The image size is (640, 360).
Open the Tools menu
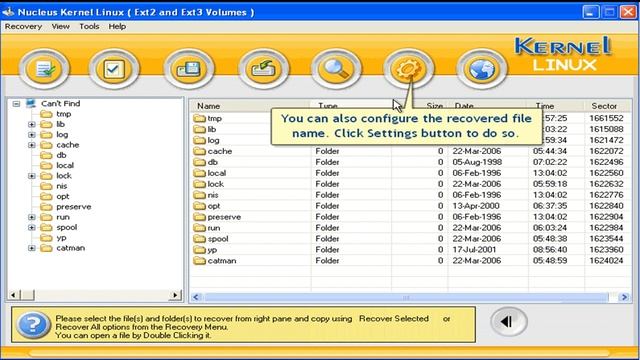click(89, 27)
